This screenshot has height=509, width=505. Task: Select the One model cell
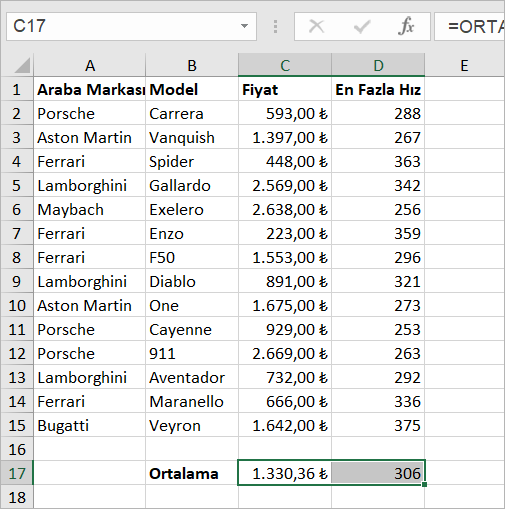tap(192, 305)
